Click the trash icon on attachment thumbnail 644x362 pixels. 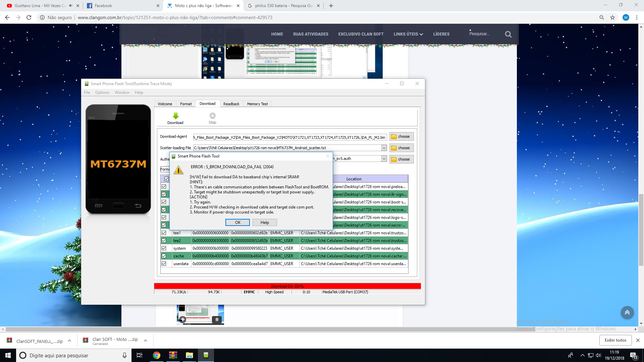coord(217,319)
